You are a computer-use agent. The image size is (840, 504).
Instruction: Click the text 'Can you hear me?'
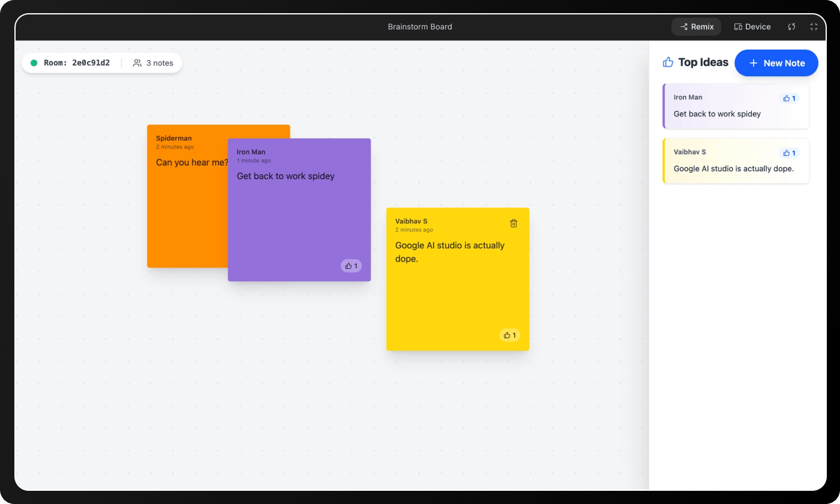pyautogui.click(x=192, y=163)
